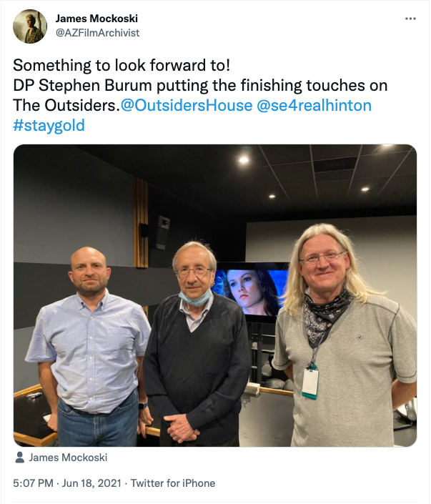
Task: Open the attached photo of three men
Action: pyautogui.click(x=215, y=295)
